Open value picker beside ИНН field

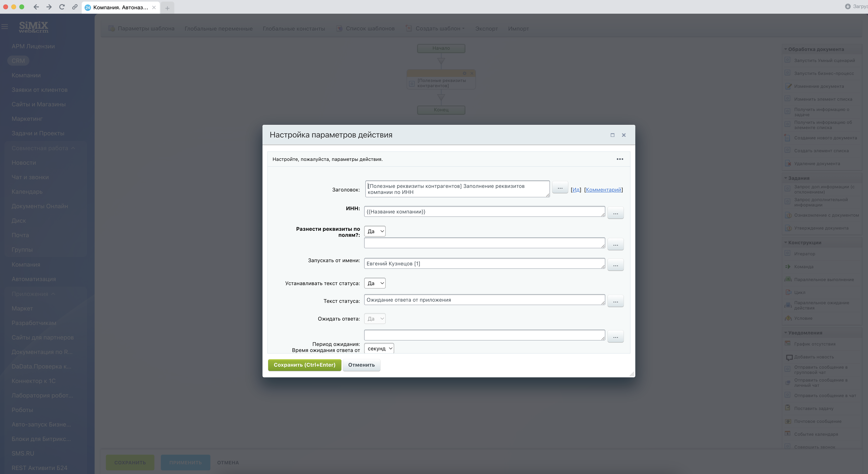(x=615, y=213)
